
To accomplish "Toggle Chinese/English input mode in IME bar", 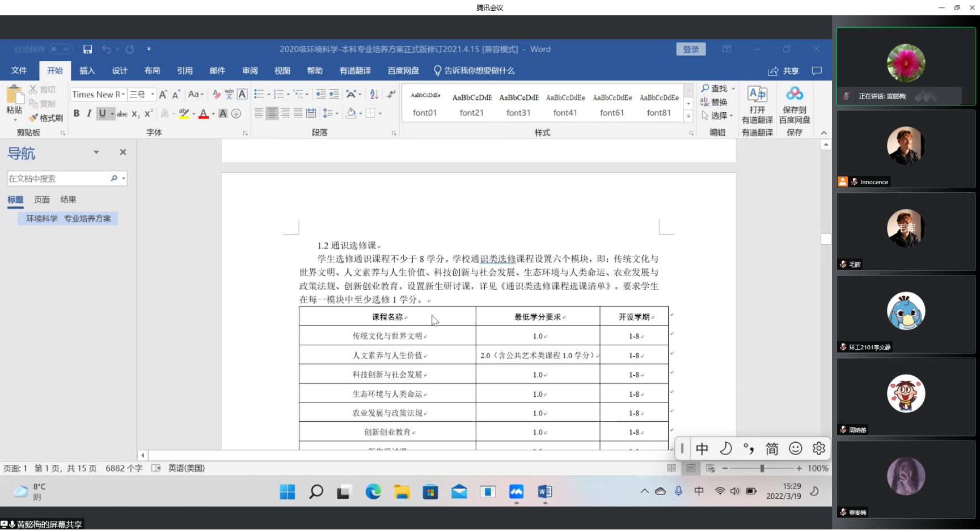I will [702, 449].
